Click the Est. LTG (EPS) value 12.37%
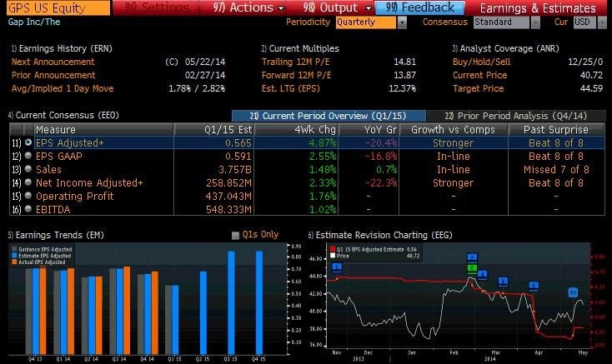 [403, 88]
